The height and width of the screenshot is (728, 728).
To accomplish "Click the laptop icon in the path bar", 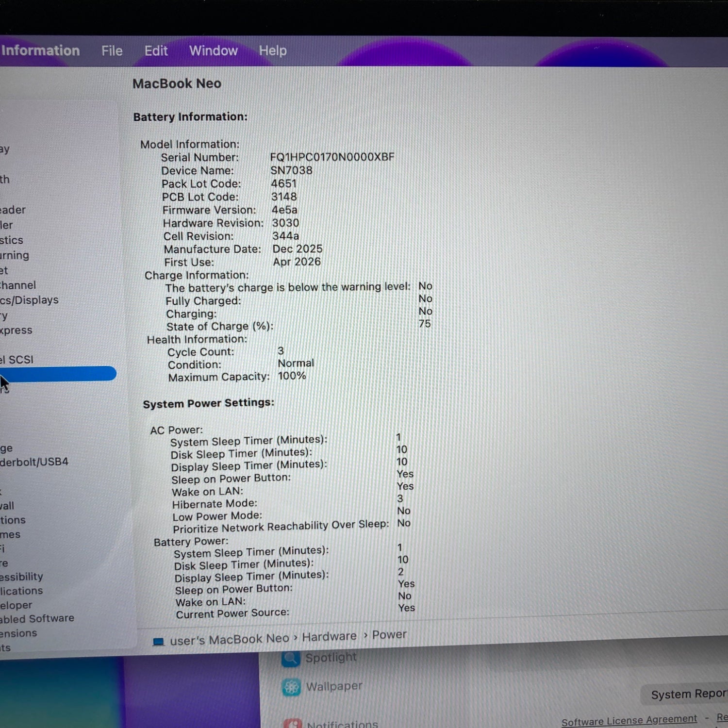I will 158,642.
